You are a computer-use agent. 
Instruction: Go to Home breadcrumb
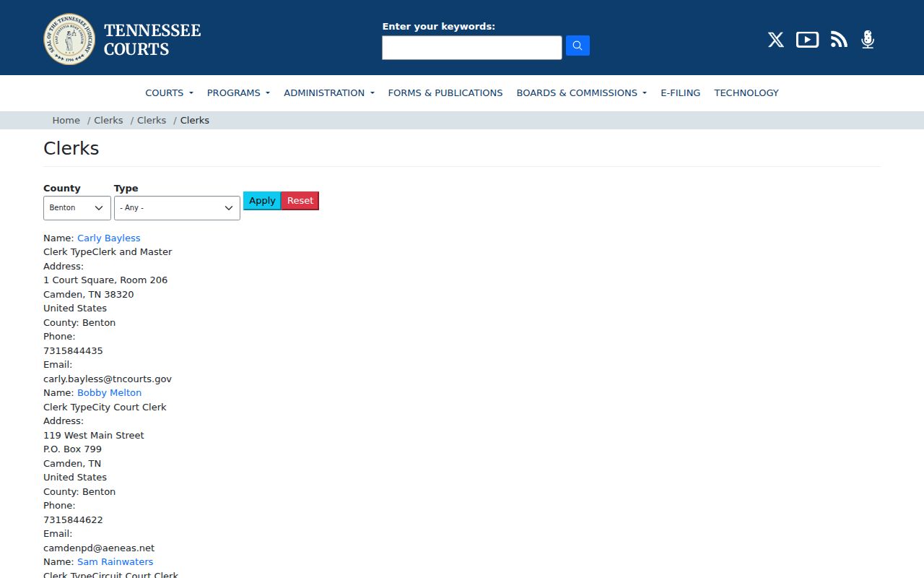click(x=66, y=120)
